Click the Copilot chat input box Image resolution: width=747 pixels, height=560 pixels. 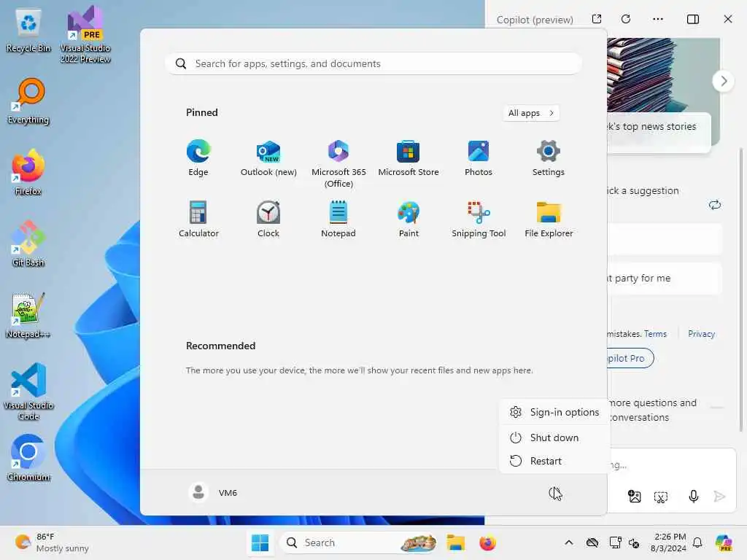[671, 464]
